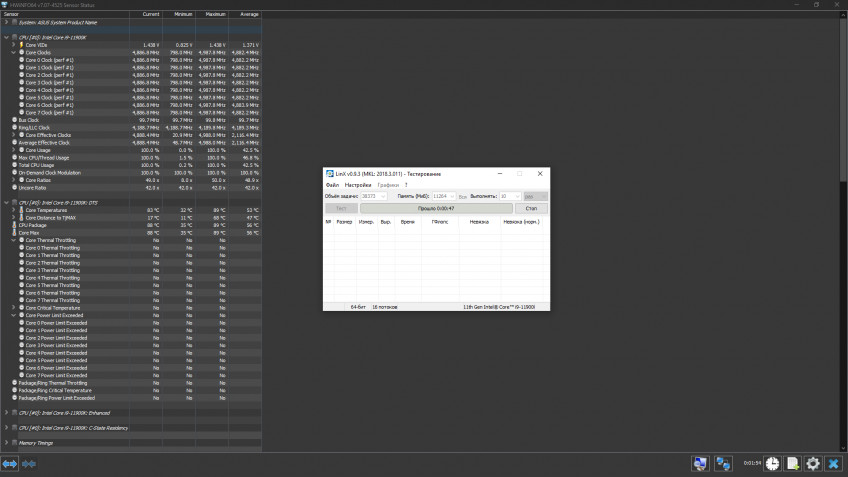Expand the Memory Timings section
This screenshot has width=848, height=477.
(x=6, y=442)
